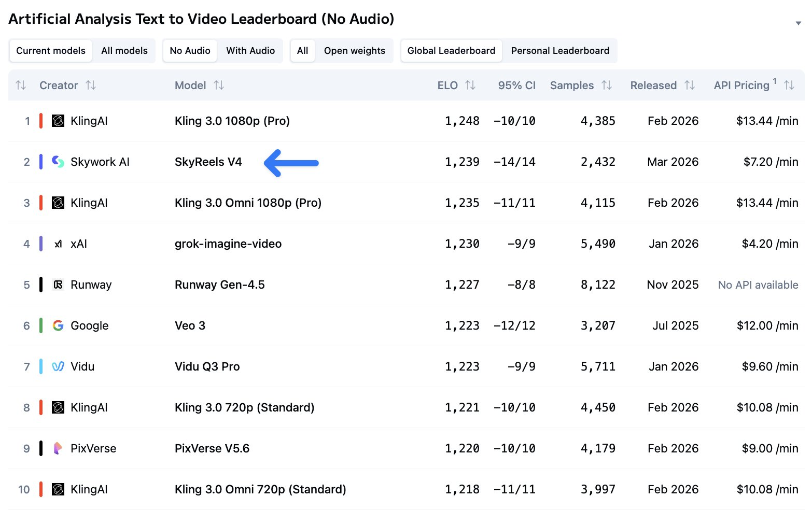Click the Vidu logo icon
Screen dimensions: 812x511
tap(58, 366)
